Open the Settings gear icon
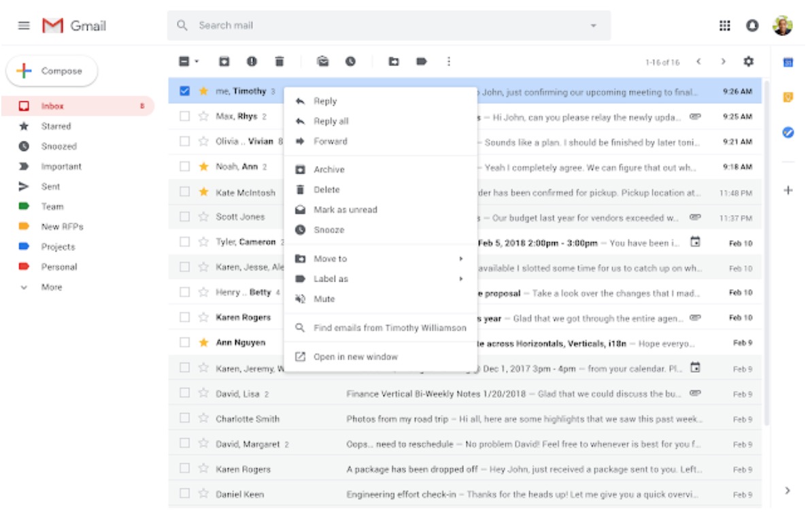The height and width of the screenshot is (517, 812). (x=748, y=62)
